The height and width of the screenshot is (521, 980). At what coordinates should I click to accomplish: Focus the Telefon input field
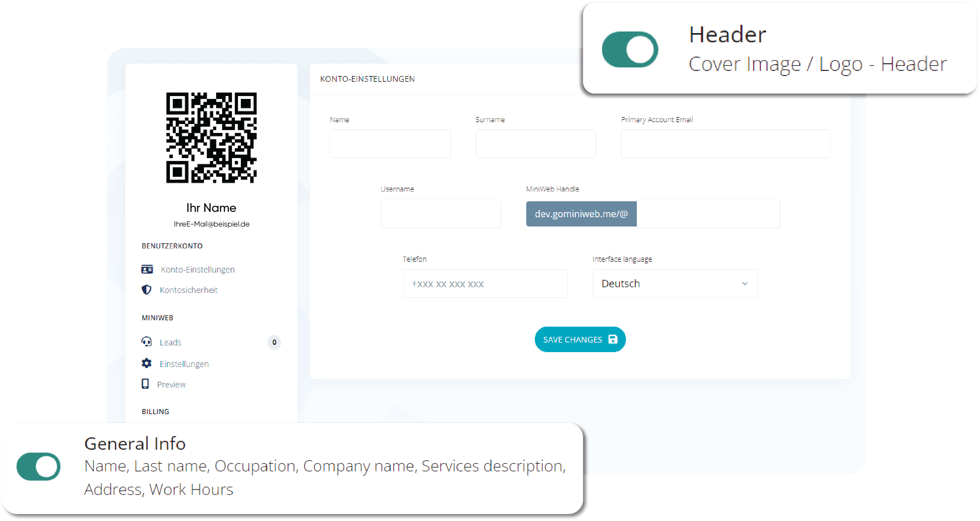pyautogui.click(x=485, y=283)
